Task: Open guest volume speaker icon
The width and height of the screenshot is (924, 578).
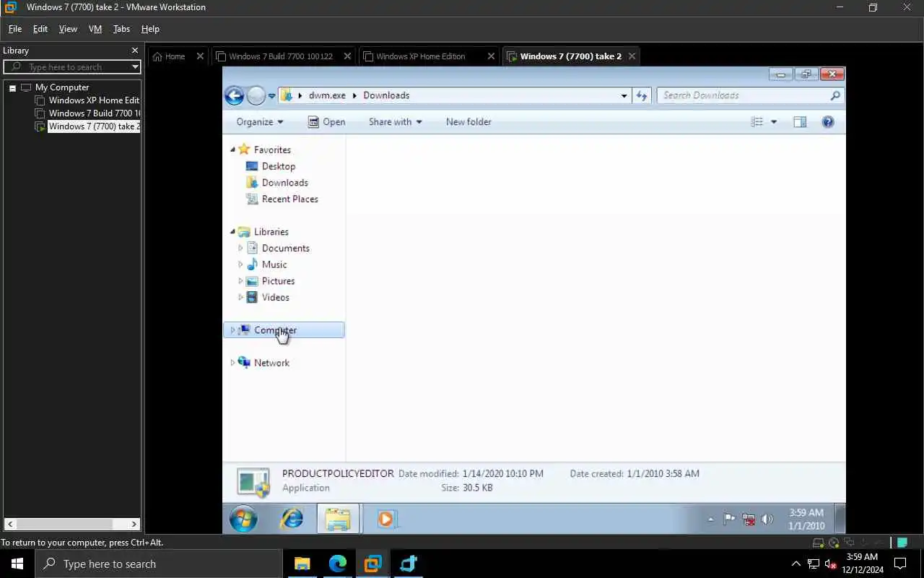Action: pyautogui.click(x=767, y=519)
